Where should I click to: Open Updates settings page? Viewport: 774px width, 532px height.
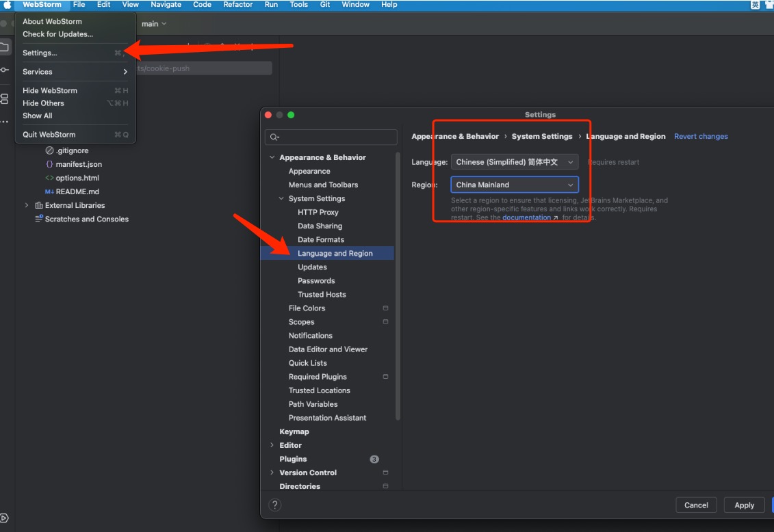tap(312, 267)
